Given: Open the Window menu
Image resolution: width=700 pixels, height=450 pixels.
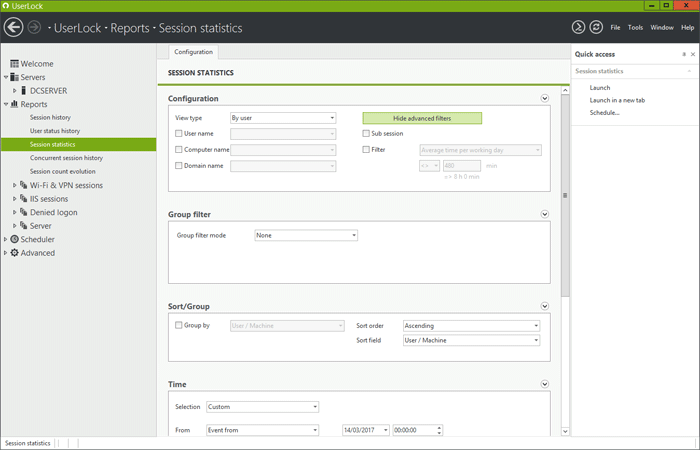Looking at the screenshot, I should click(662, 28).
